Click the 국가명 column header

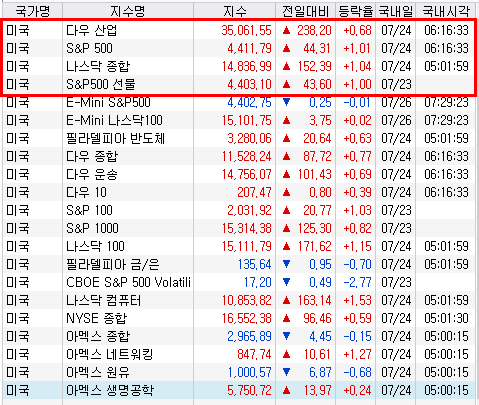[32, 12]
